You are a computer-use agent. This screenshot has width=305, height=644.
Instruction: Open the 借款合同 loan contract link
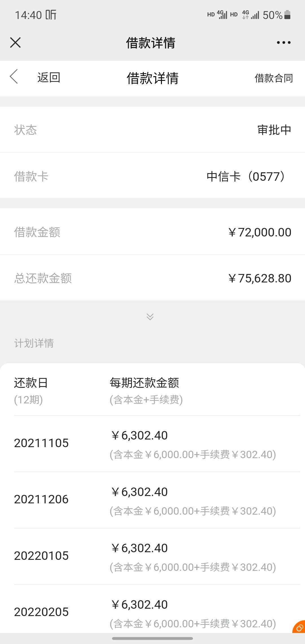coord(274,78)
